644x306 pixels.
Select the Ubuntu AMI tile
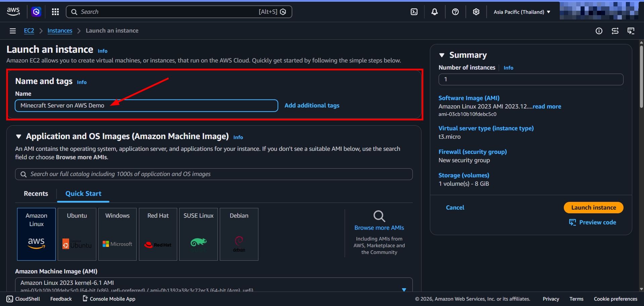tap(77, 234)
